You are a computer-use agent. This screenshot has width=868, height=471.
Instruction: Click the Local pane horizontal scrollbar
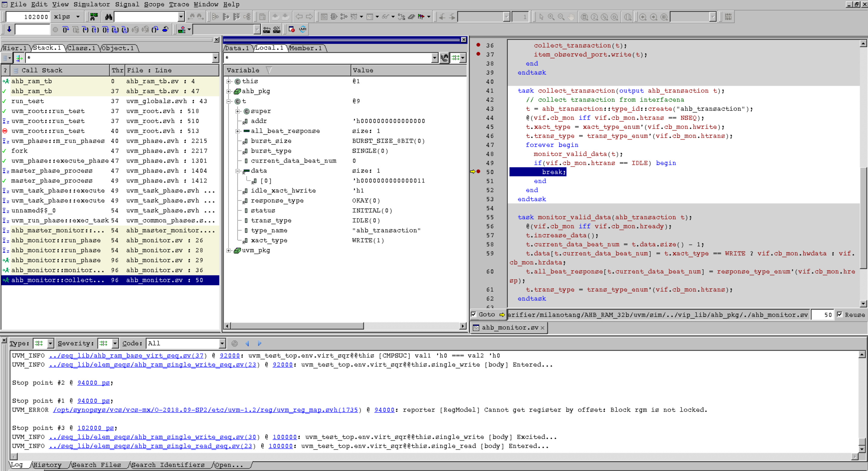pos(297,326)
